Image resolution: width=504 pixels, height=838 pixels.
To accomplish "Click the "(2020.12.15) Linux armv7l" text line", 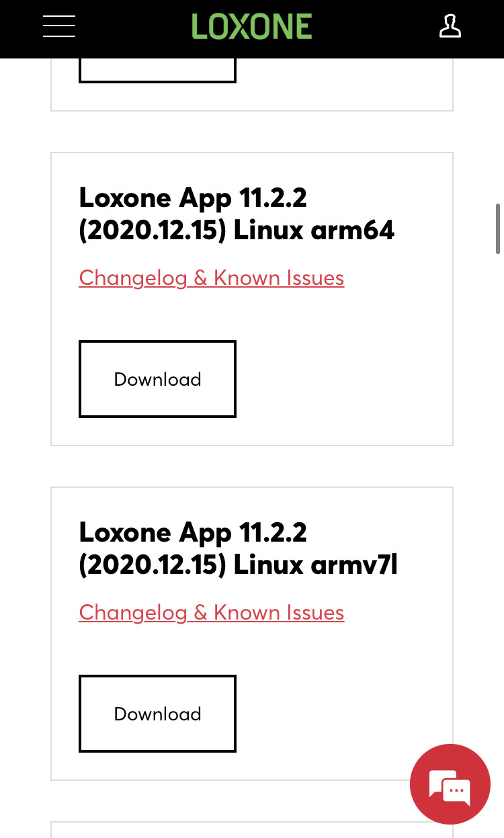I will [239, 565].
